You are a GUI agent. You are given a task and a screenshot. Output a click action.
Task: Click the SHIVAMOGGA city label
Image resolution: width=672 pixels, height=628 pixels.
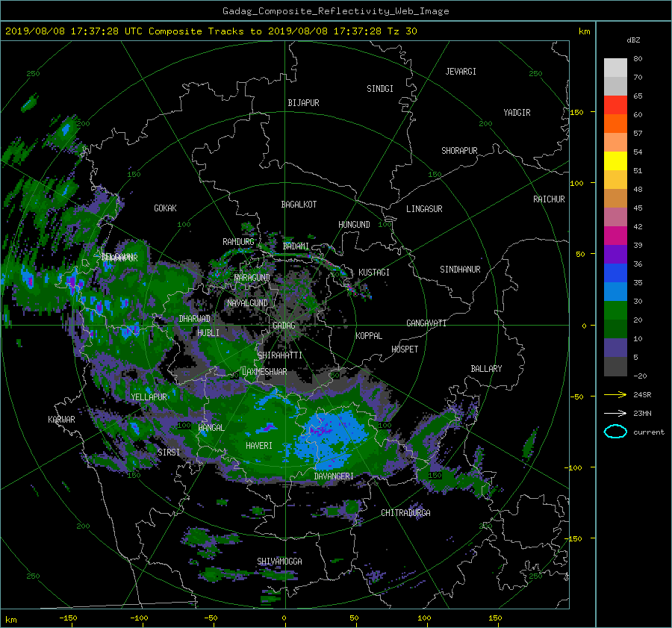click(279, 561)
